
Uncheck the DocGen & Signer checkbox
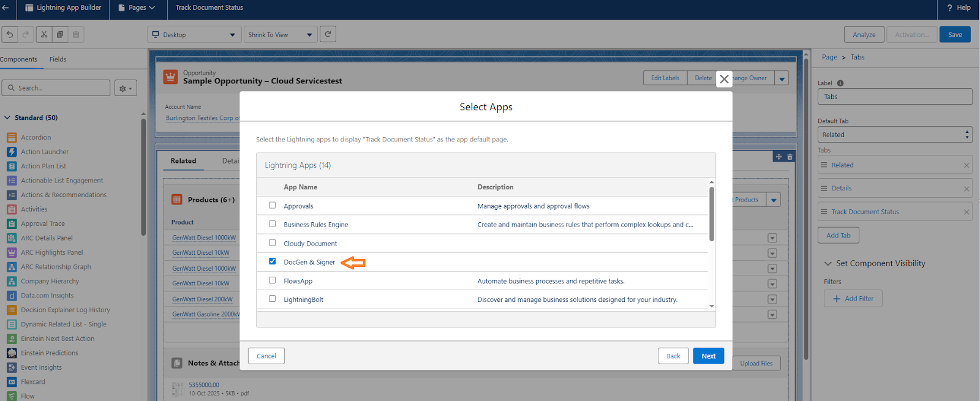click(273, 261)
